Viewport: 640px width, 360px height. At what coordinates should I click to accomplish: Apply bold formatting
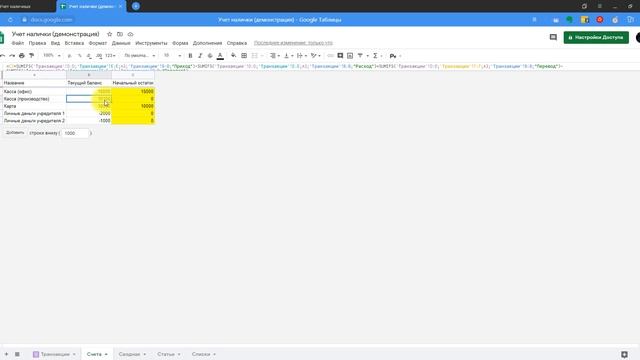tap(190, 56)
